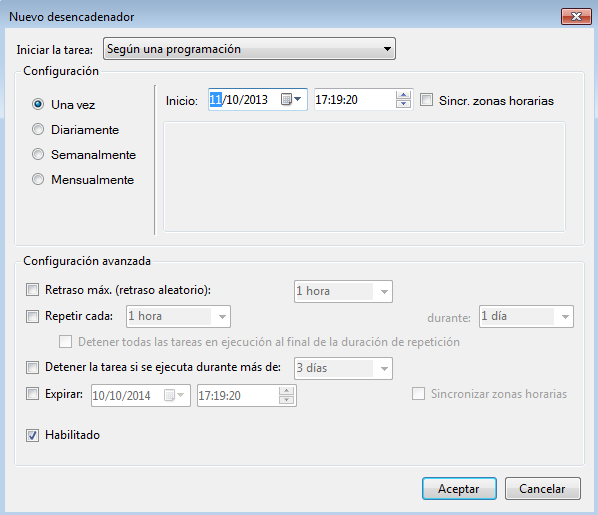
Task: Open the 3 días duration dropdown
Action: (343, 369)
